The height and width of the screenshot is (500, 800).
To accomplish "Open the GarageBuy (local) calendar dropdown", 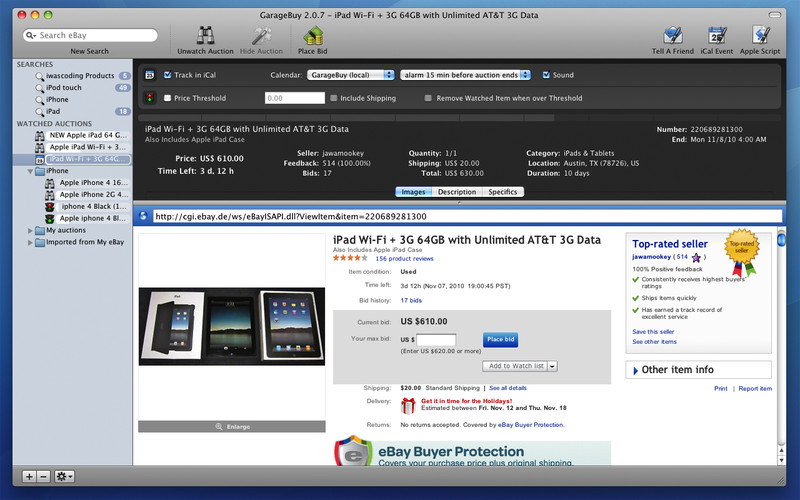I will tap(350, 75).
